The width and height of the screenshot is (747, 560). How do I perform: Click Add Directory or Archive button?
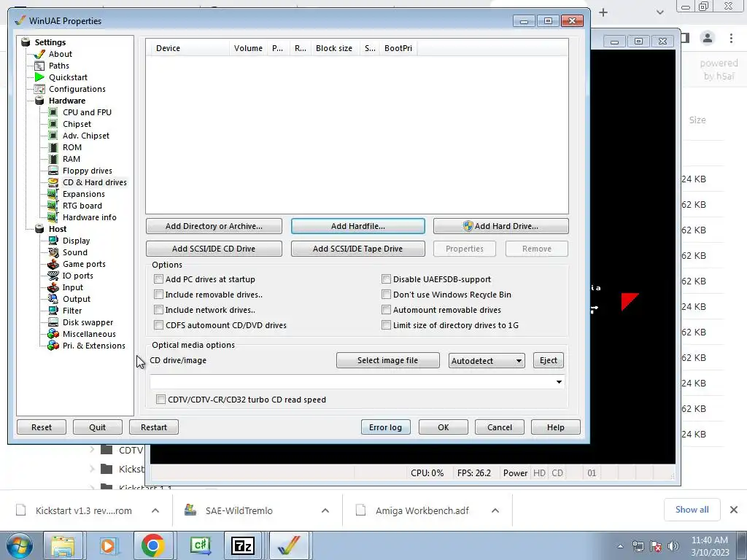tap(214, 226)
